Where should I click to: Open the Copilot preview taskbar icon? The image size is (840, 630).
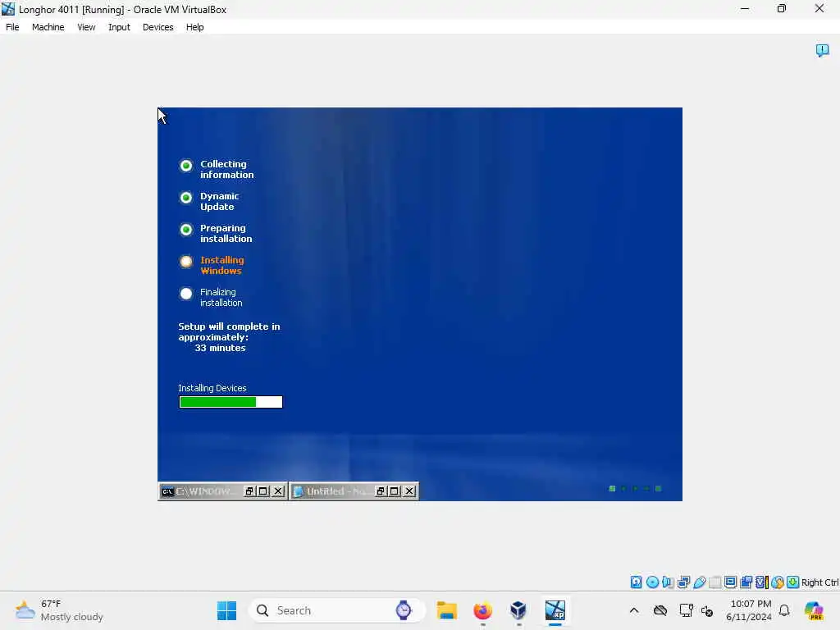814,610
